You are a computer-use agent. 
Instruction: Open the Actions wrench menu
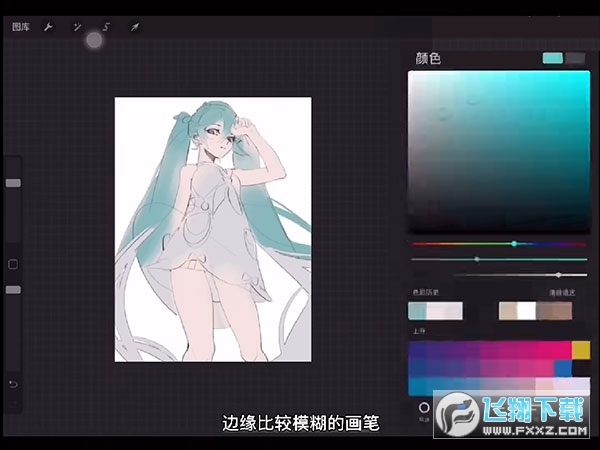tap(48, 27)
